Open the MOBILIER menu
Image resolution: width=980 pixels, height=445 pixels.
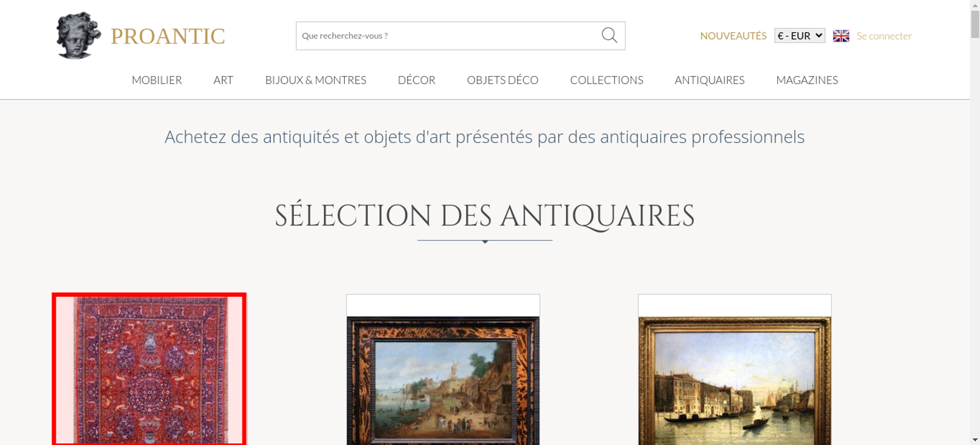tap(157, 80)
